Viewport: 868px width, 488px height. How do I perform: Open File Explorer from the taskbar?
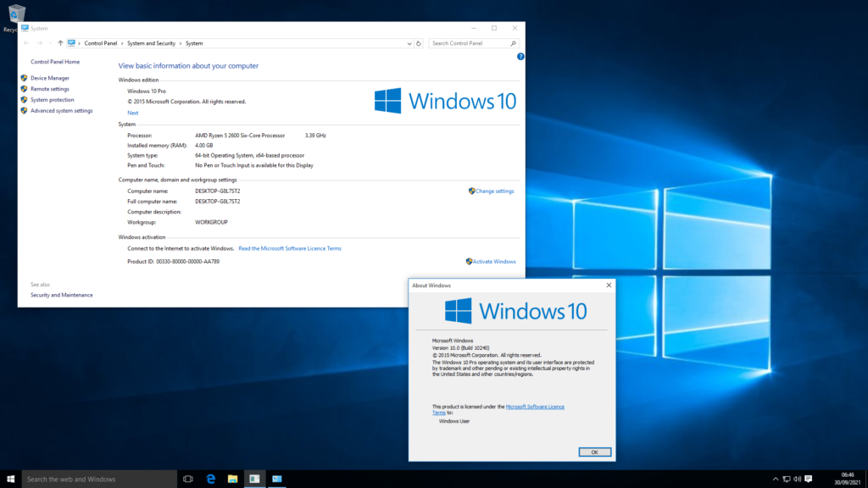click(231, 478)
